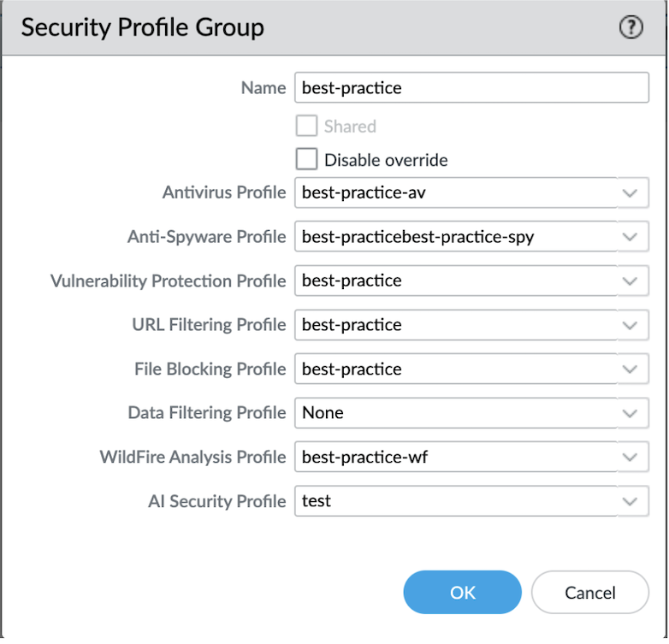Image resolution: width=669 pixels, height=644 pixels.
Task: Click the best-practicebest-practice-spy field text
Action: click(x=417, y=237)
